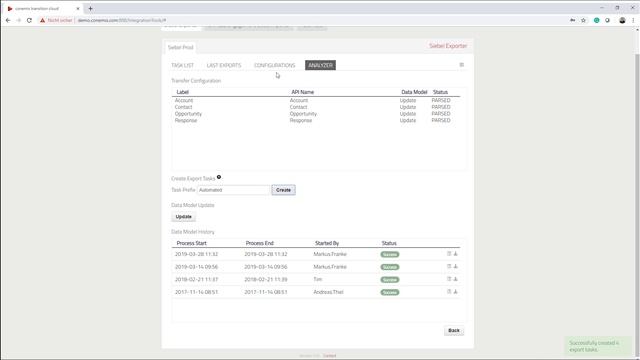Download data model from 2018-02-21 row
The image size is (640, 360).
click(x=456, y=279)
